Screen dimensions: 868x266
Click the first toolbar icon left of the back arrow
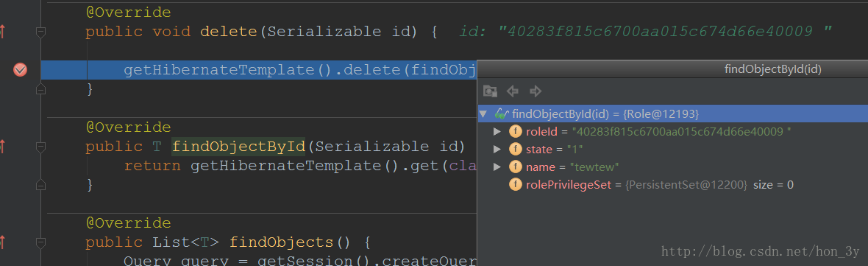pos(490,91)
